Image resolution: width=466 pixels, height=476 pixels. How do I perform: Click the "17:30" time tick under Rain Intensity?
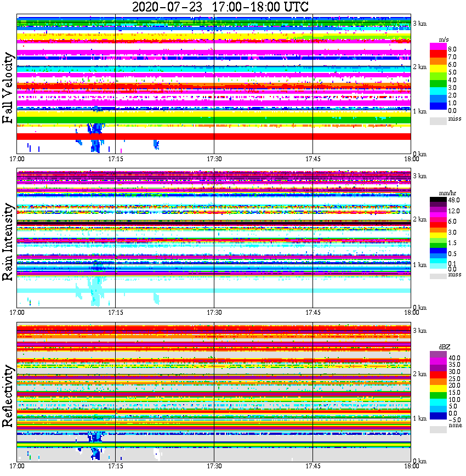(214, 313)
